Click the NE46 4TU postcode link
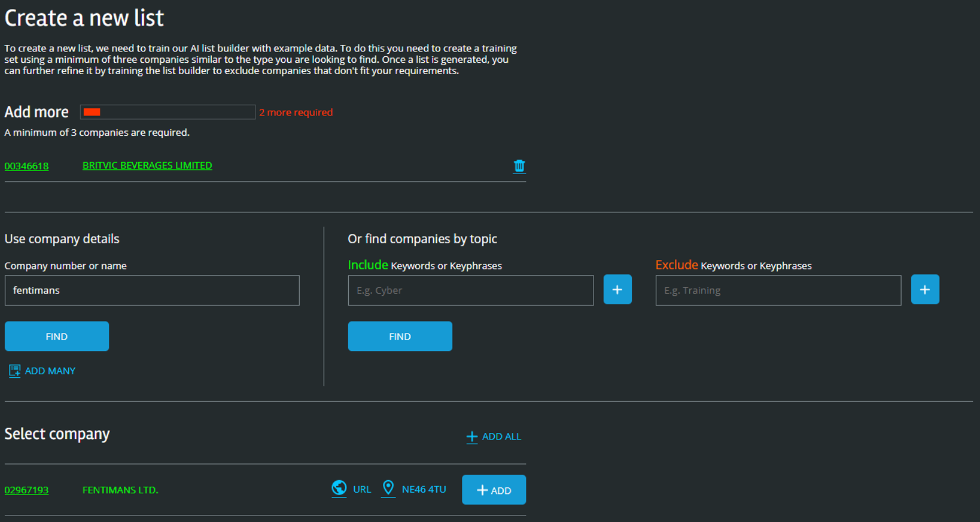Image resolution: width=980 pixels, height=522 pixels. [424, 489]
